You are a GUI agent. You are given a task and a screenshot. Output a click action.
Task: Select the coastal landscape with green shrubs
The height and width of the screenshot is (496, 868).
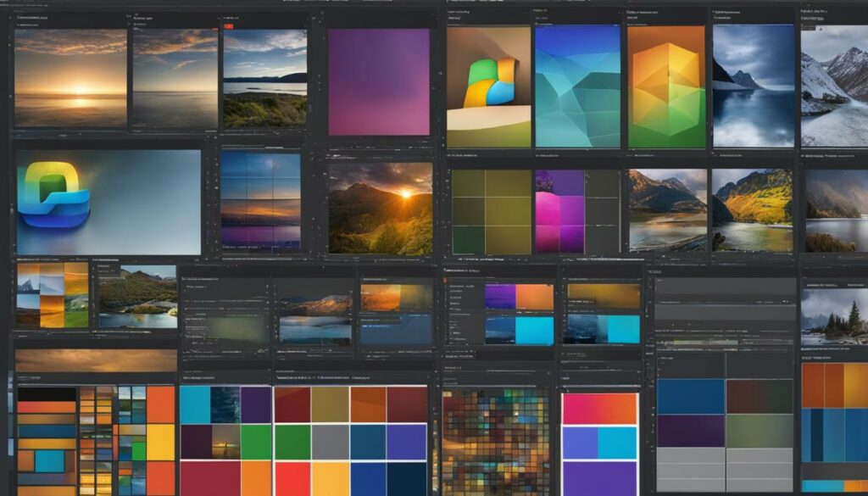point(264,78)
